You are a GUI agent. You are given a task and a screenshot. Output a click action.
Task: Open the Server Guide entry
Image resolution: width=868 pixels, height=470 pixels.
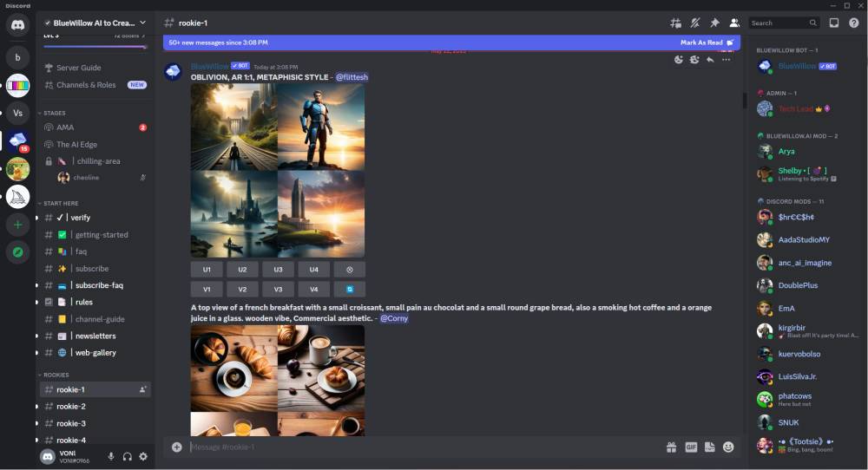tap(95, 68)
